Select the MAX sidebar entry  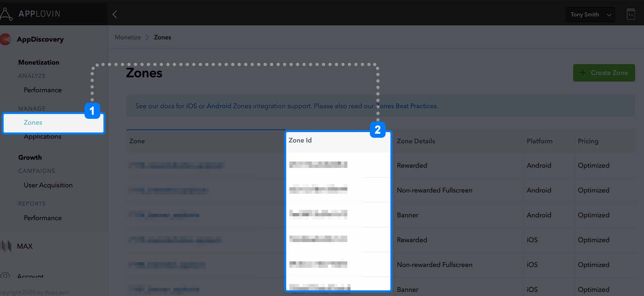pyautogui.click(x=25, y=246)
